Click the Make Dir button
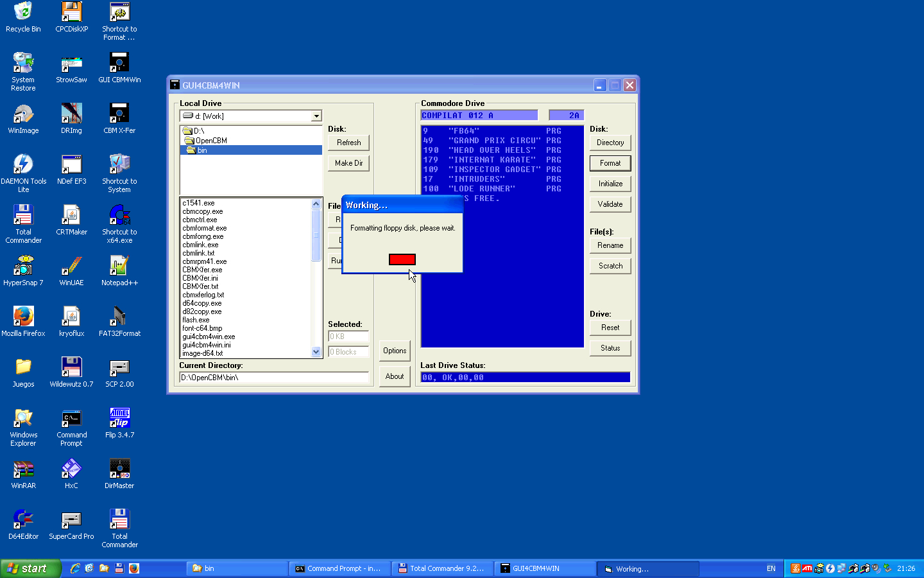Screen dimensions: 924x578 point(348,163)
